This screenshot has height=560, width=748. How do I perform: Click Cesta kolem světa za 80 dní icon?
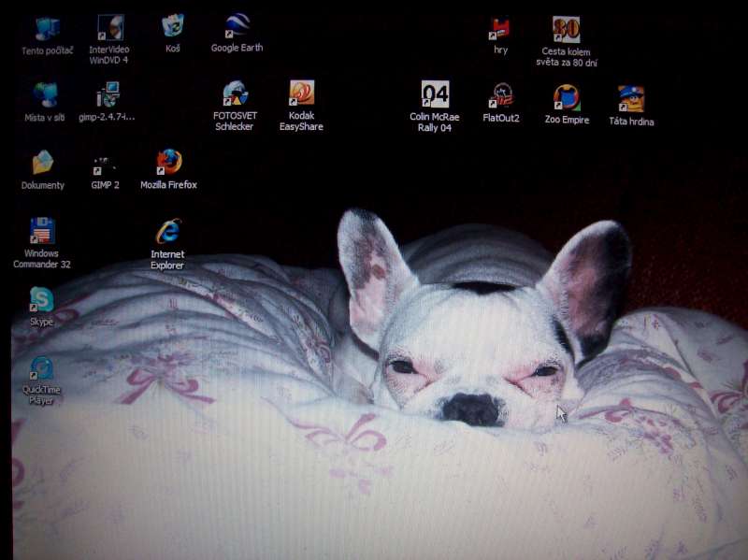[567, 31]
